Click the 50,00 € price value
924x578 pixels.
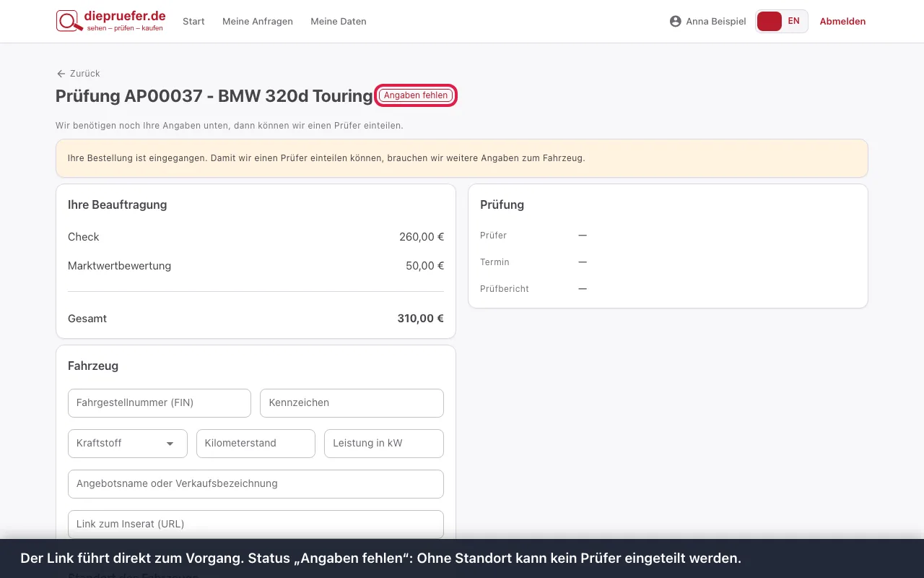click(424, 266)
